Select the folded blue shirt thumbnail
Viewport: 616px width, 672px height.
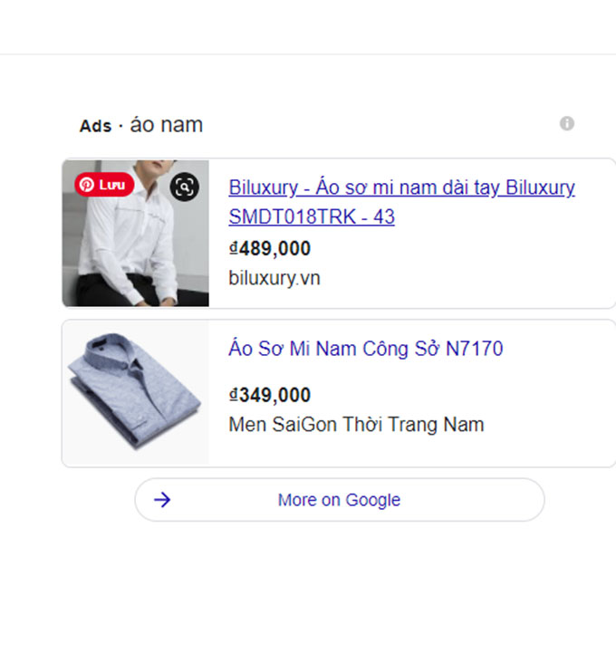[x=135, y=391]
